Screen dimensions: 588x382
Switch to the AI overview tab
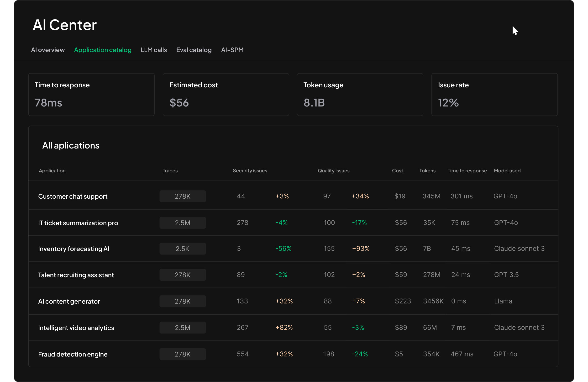(48, 50)
